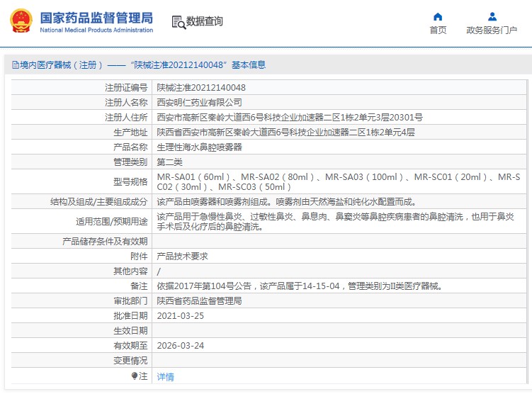
Task: Click National Medical Products Administration text
Action: point(96,30)
